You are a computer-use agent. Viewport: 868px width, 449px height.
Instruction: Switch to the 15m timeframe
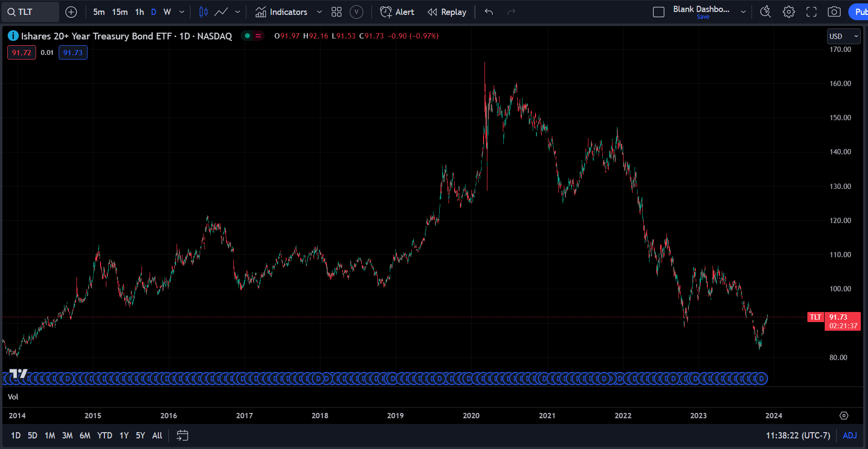pos(120,12)
